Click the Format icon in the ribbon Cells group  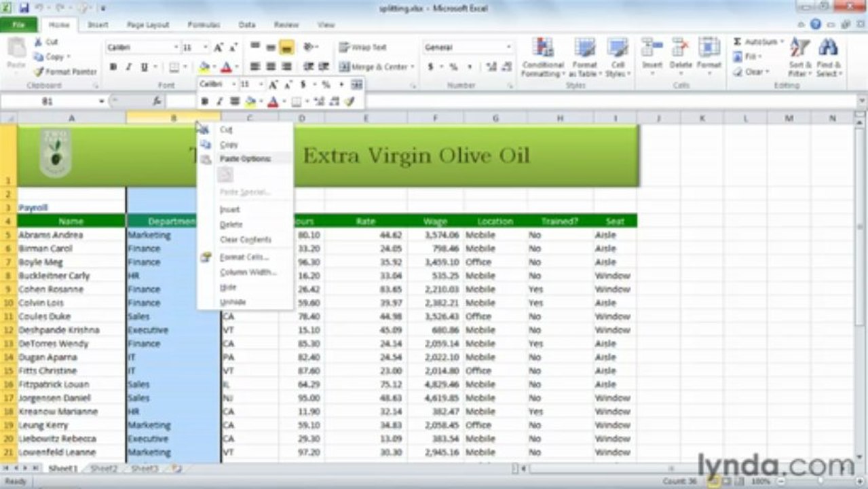709,48
